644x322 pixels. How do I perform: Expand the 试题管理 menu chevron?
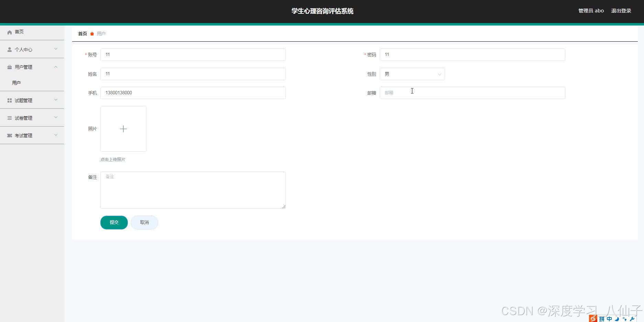tap(56, 100)
